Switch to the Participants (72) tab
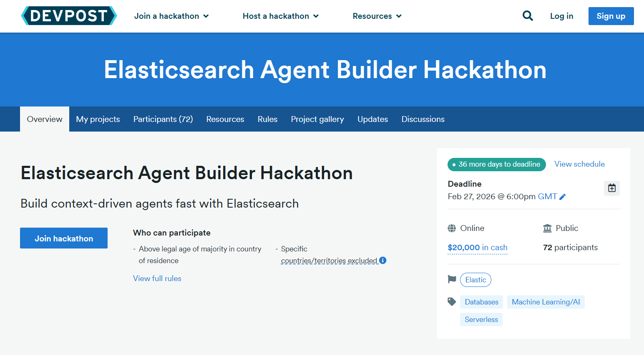Screen dimensions: 644x355 tap(163, 119)
